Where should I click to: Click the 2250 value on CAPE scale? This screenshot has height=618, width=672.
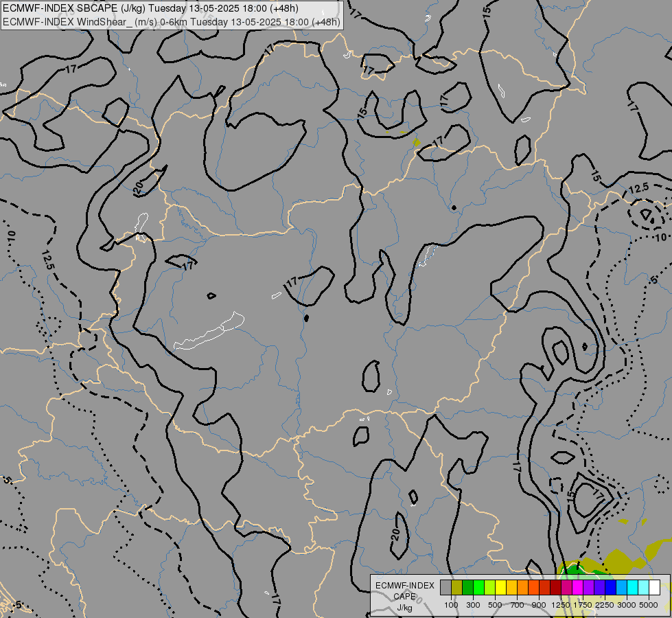tap(605, 605)
